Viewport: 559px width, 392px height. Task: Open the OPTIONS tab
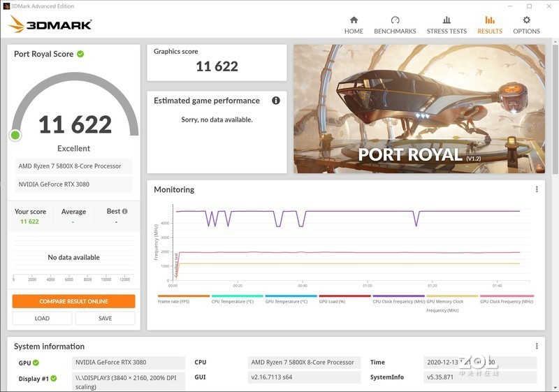(x=527, y=25)
